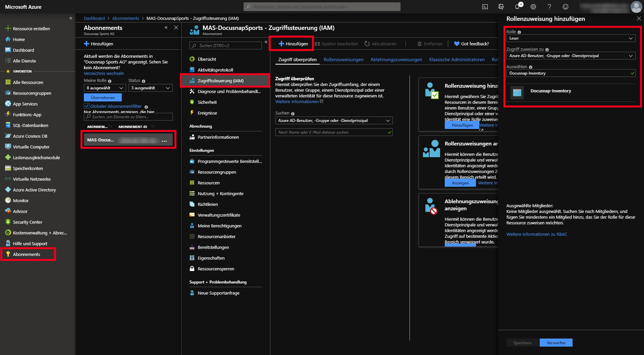This screenshot has width=644, height=355.
Task: Switch to Rollenzuweisungen tab
Action: [x=343, y=59]
